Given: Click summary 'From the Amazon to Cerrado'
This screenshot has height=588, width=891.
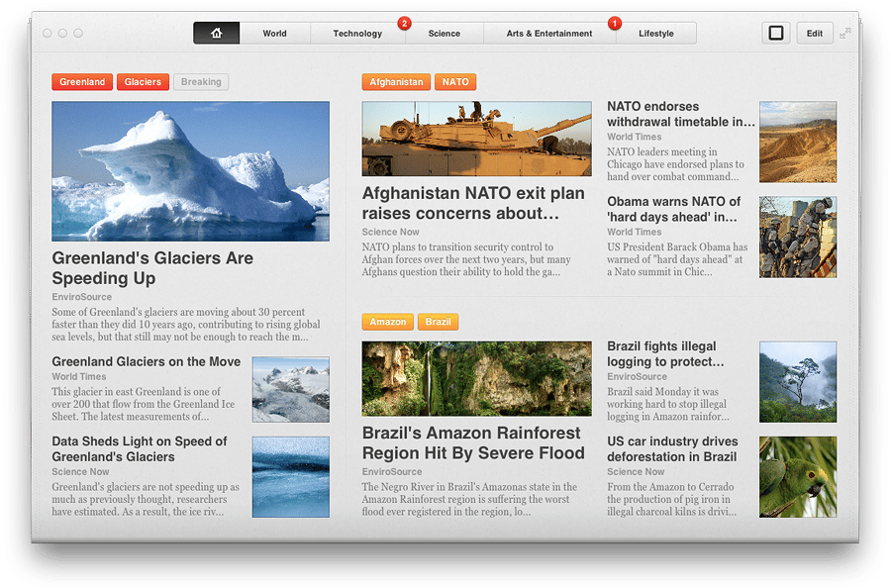Looking at the screenshot, I should coord(671,499).
